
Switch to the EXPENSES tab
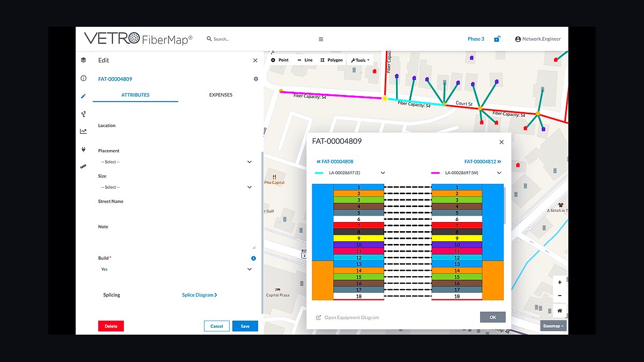pos(221,95)
